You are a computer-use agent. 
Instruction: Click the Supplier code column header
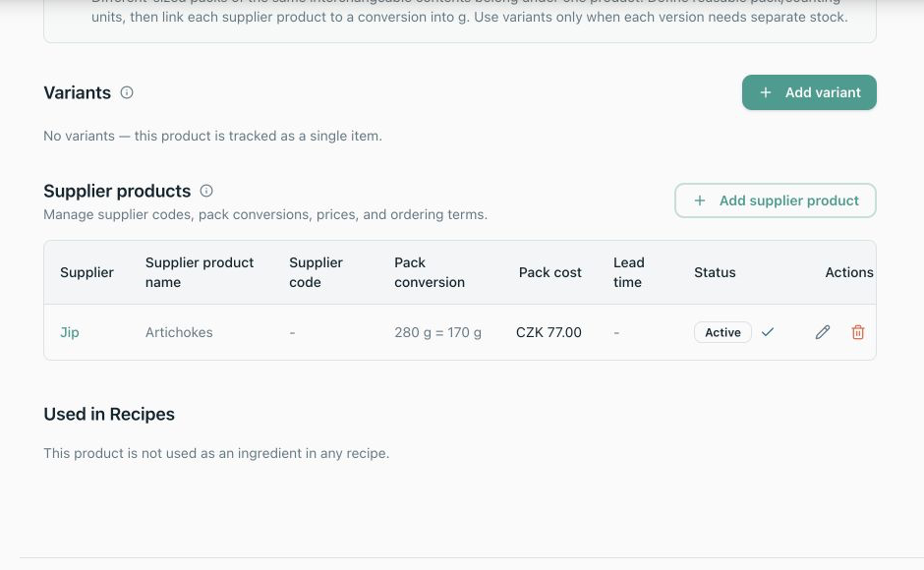[316, 272]
